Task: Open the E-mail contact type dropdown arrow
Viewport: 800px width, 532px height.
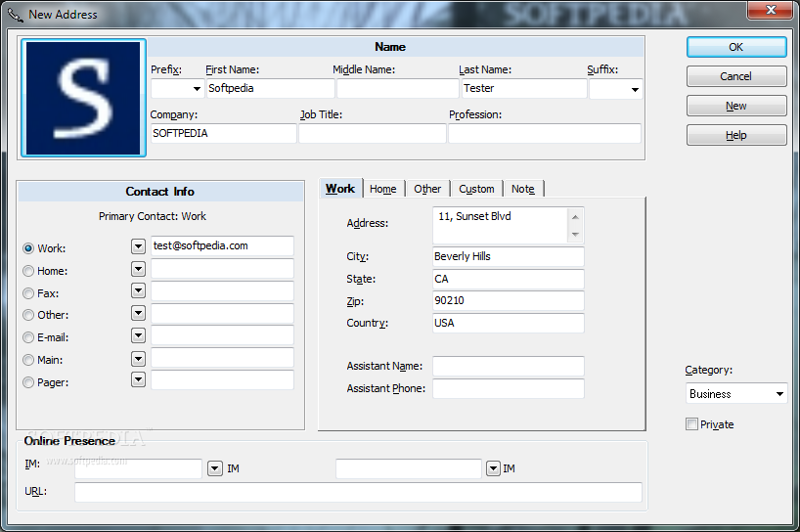Action: pos(138,335)
